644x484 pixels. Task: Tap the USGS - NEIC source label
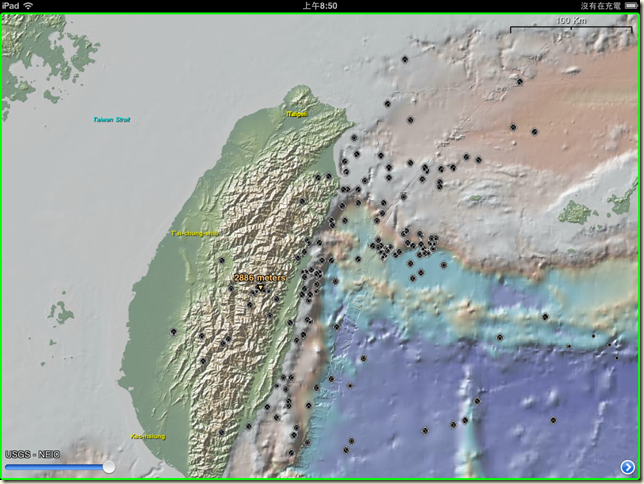coord(32,454)
